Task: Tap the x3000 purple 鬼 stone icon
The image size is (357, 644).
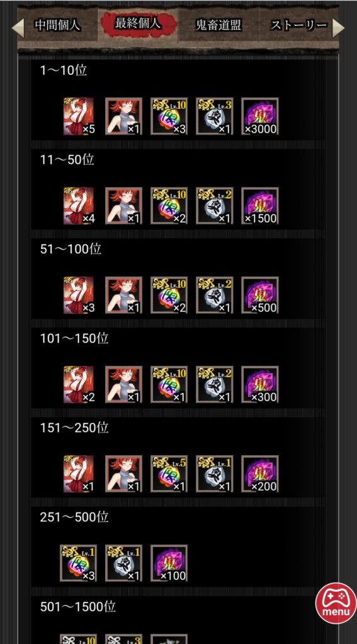Action: click(x=259, y=116)
